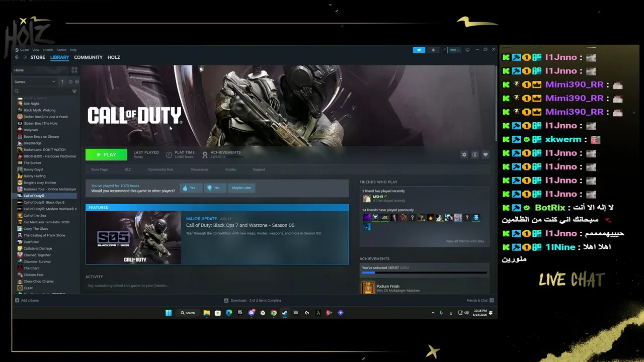Select Car Mechanic Simulator 2018 in library
This screenshot has width=644, height=362.
[46, 222]
